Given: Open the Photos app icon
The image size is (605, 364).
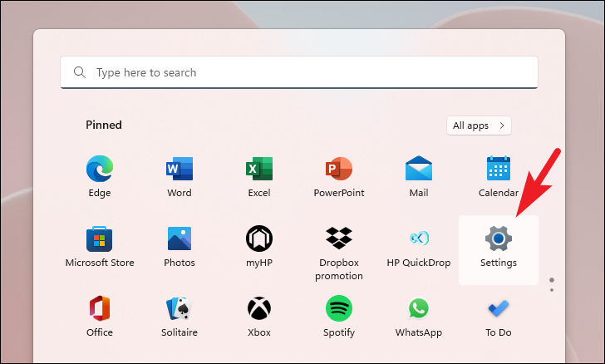Looking at the screenshot, I should click(x=180, y=239).
